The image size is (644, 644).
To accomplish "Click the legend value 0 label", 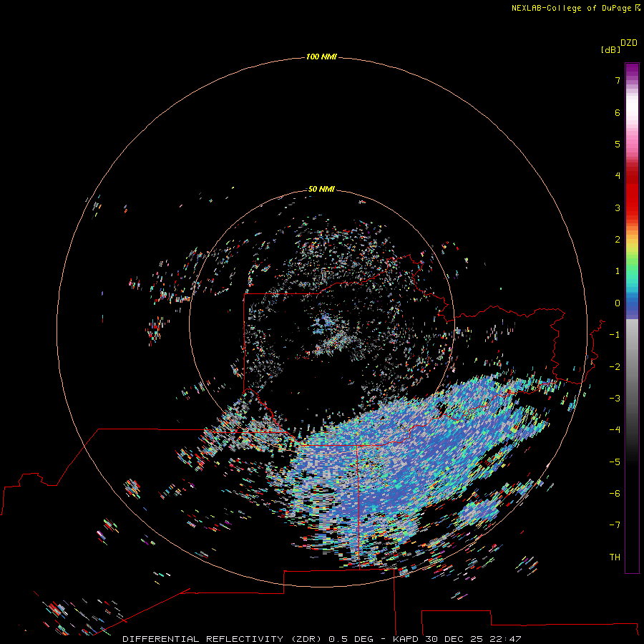I will 618,303.
